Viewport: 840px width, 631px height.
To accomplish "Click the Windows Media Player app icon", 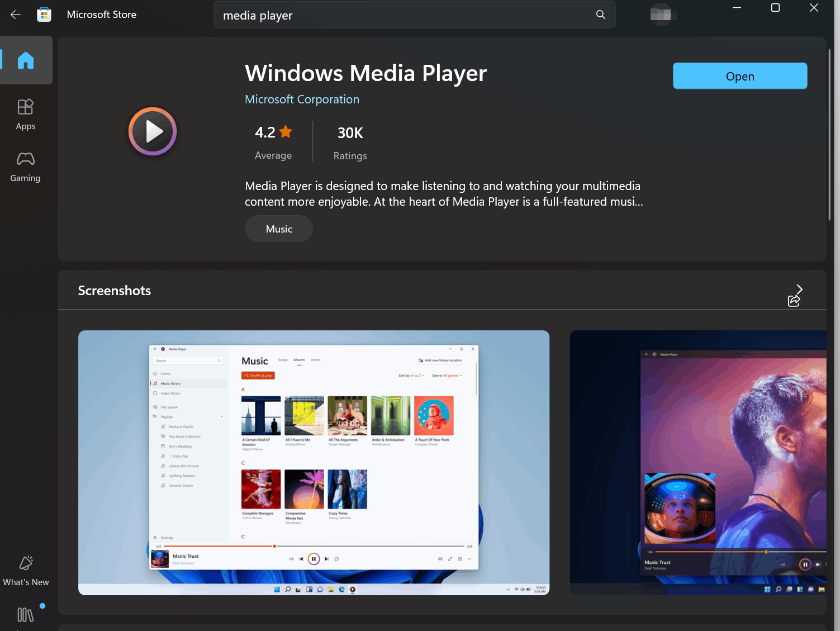I will click(x=153, y=131).
